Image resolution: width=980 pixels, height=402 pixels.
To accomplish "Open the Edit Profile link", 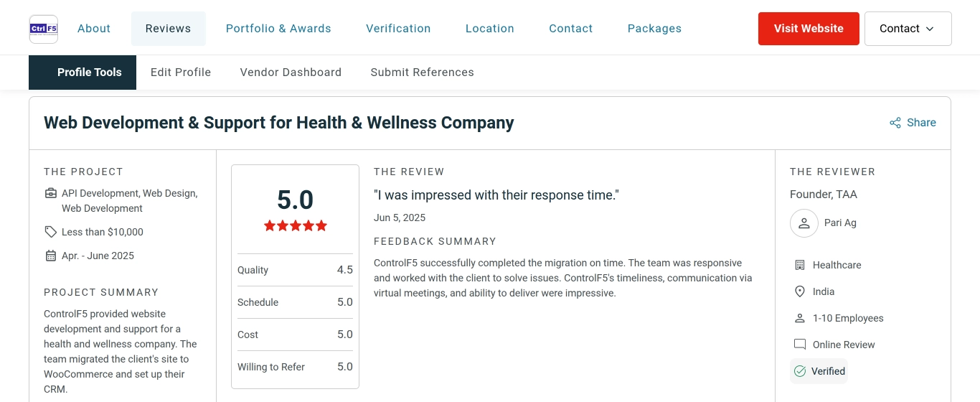I will (x=181, y=73).
